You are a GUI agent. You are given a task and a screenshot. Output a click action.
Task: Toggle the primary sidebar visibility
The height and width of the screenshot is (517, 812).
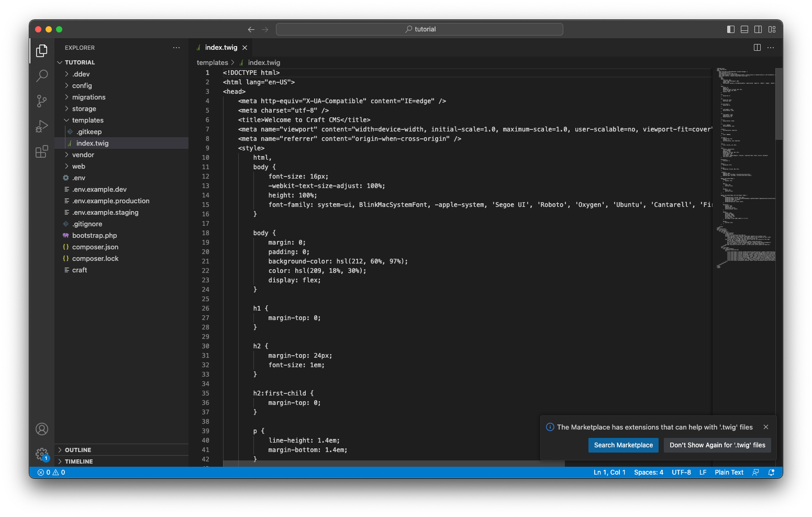pyautogui.click(x=730, y=29)
